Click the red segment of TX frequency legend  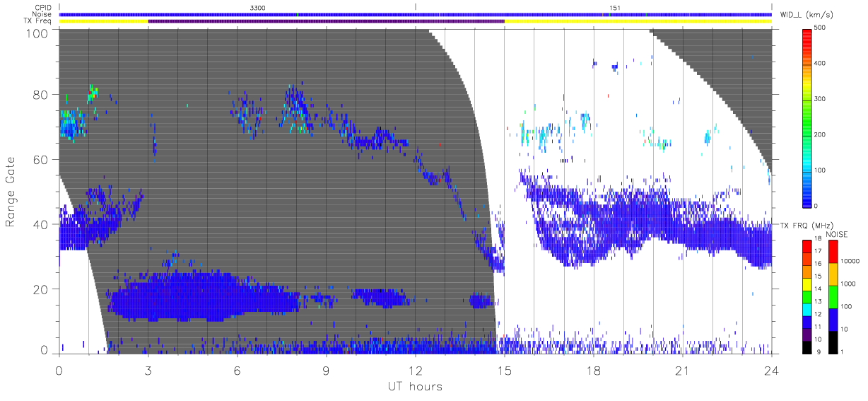(x=807, y=245)
